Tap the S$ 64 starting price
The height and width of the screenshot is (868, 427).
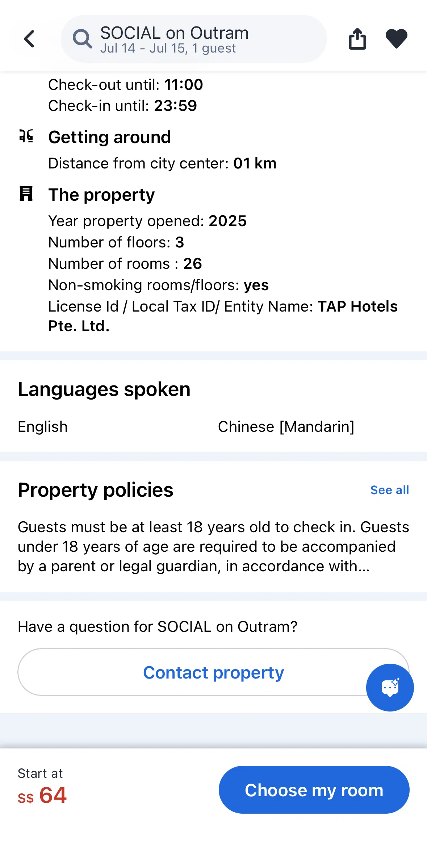click(42, 796)
